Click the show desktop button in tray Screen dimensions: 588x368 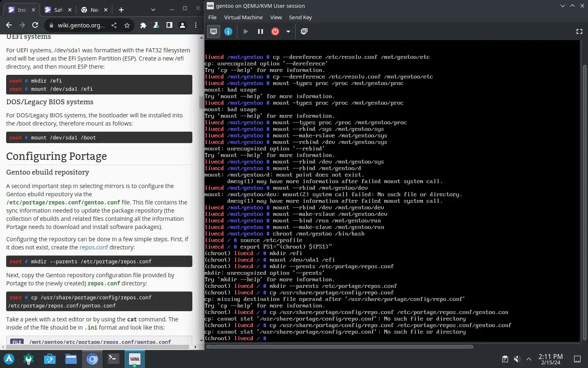click(x=577, y=359)
